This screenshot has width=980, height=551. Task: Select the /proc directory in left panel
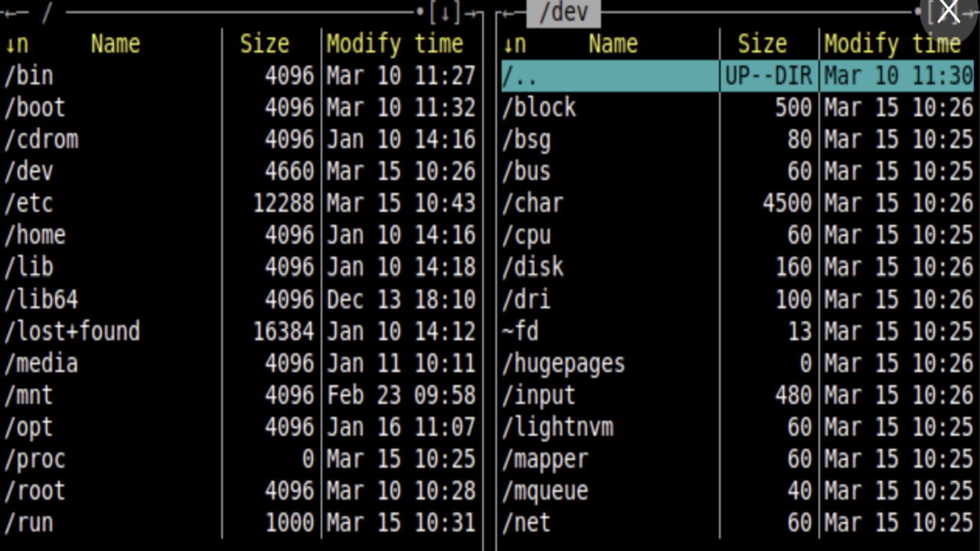pyautogui.click(x=35, y=459)
